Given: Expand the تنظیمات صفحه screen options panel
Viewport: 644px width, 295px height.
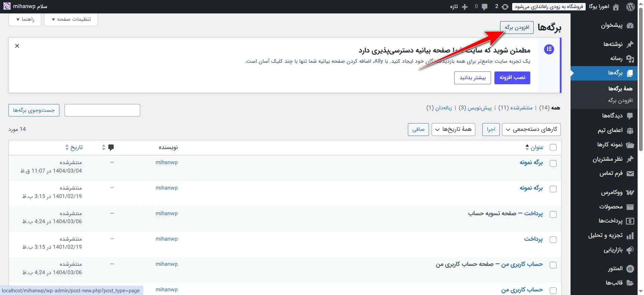Looking at the screenshot, I should 71,19.
